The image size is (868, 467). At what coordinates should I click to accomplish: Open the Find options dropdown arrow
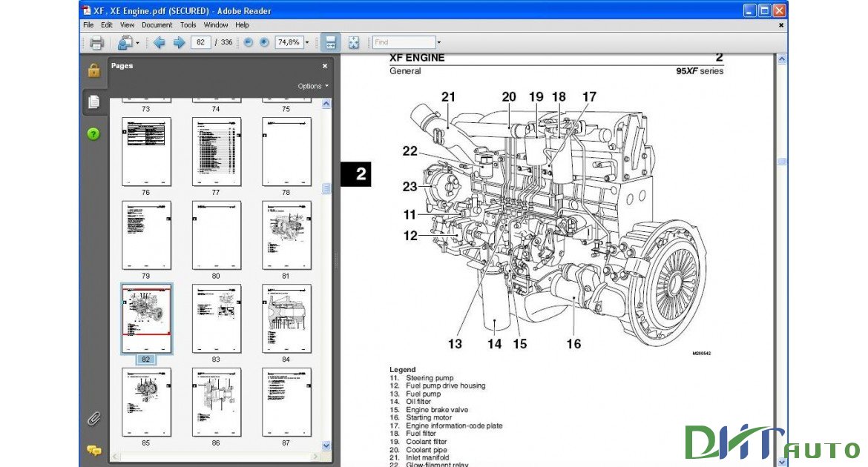point(439,42)
